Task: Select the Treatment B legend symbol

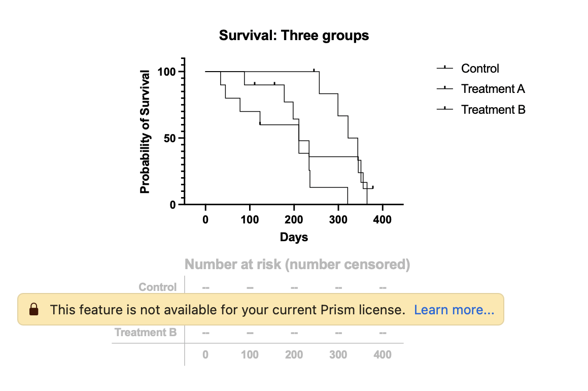Action: [444, 110]
